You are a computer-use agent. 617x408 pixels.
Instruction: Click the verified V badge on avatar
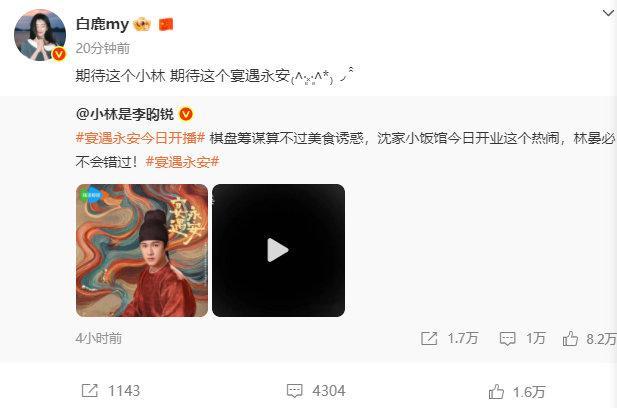59,54
